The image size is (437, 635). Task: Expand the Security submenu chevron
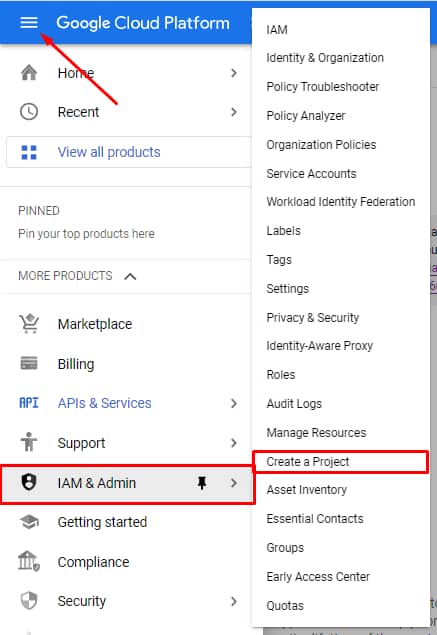234,601
